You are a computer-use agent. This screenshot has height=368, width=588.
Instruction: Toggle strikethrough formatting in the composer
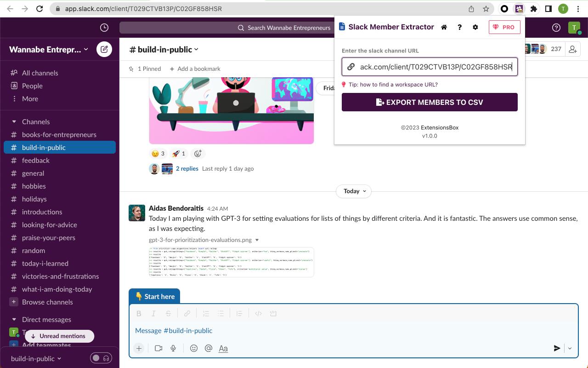[168, 313]
